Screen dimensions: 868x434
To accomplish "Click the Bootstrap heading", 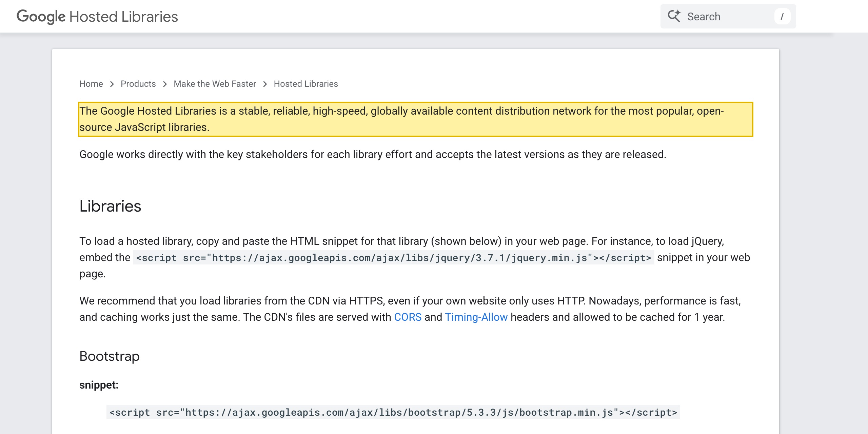I will tap(110, 356).
